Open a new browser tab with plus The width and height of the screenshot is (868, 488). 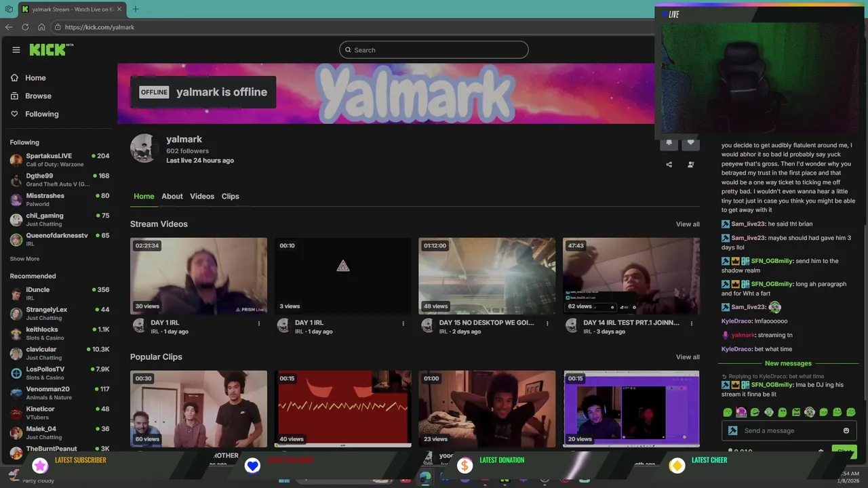(x=136, y=9)
